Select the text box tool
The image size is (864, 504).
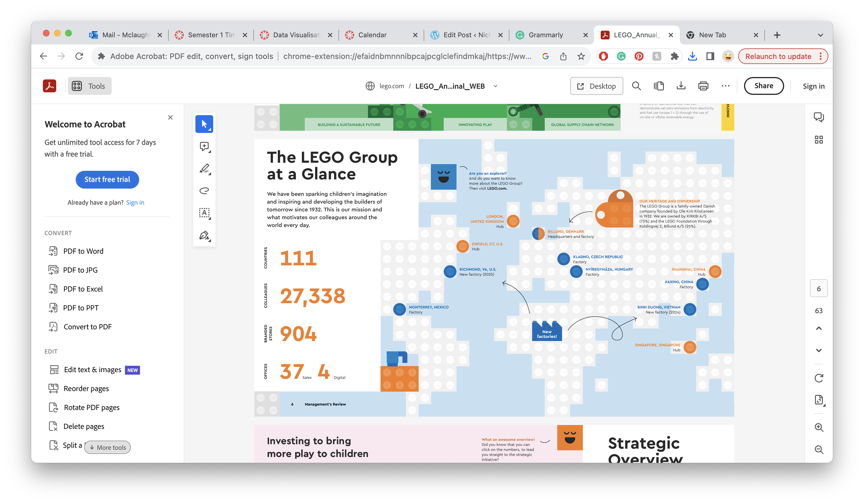coord(204,213)
